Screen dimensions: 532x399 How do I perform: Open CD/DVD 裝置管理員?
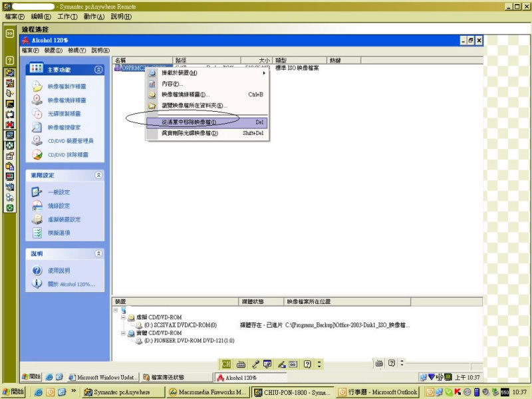coord(70,141)
